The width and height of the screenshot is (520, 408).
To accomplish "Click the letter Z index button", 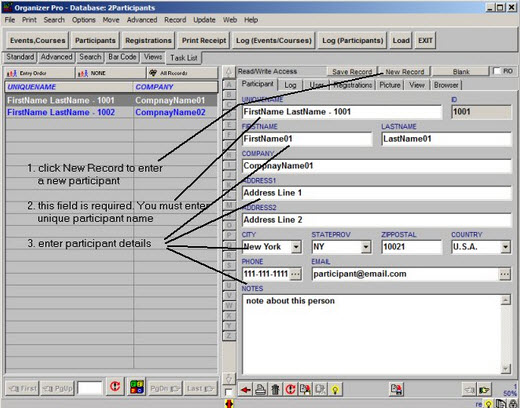I will tap(229, 336).
